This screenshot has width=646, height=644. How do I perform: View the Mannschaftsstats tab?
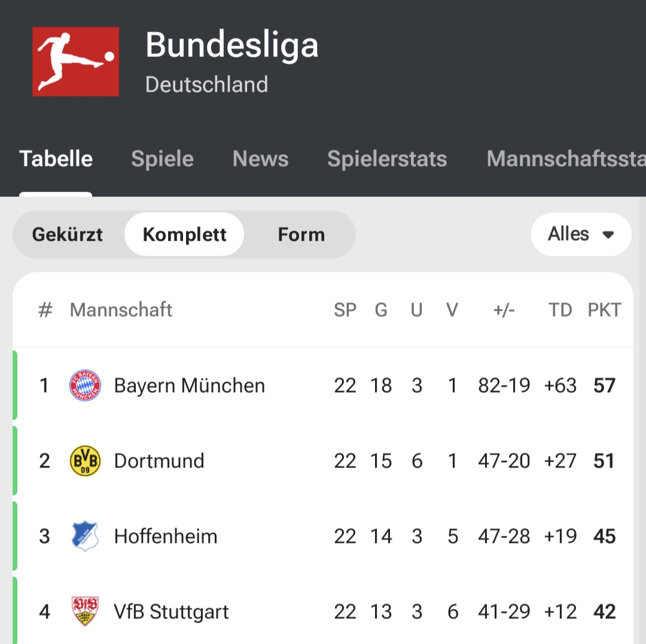tap(565, 159)
